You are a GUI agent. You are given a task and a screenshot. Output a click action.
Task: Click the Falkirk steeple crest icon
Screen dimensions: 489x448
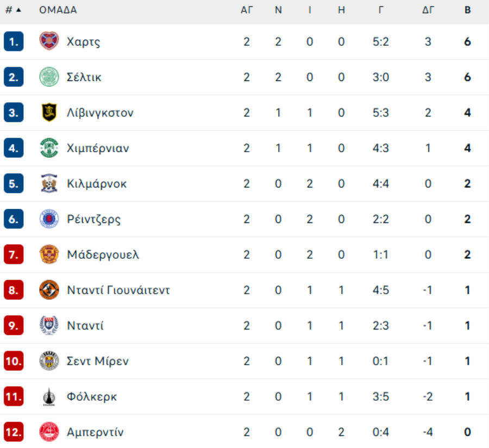point(49,396)
